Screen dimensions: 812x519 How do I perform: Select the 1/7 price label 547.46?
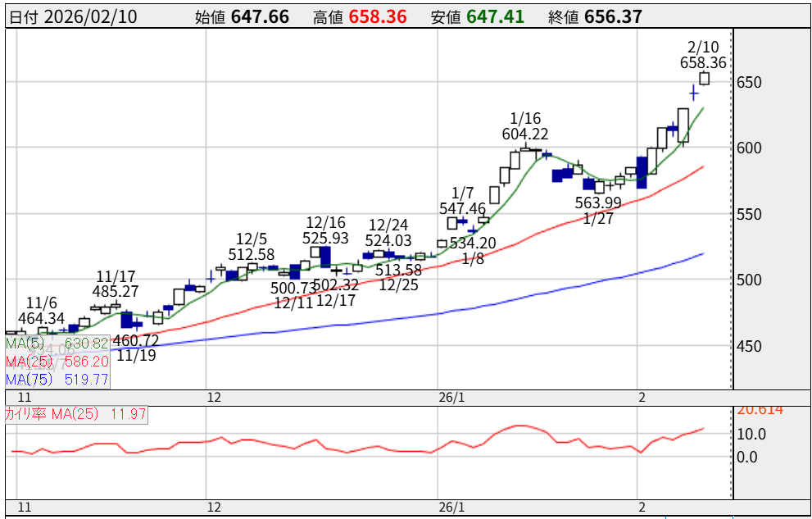[x=462, y=209]
